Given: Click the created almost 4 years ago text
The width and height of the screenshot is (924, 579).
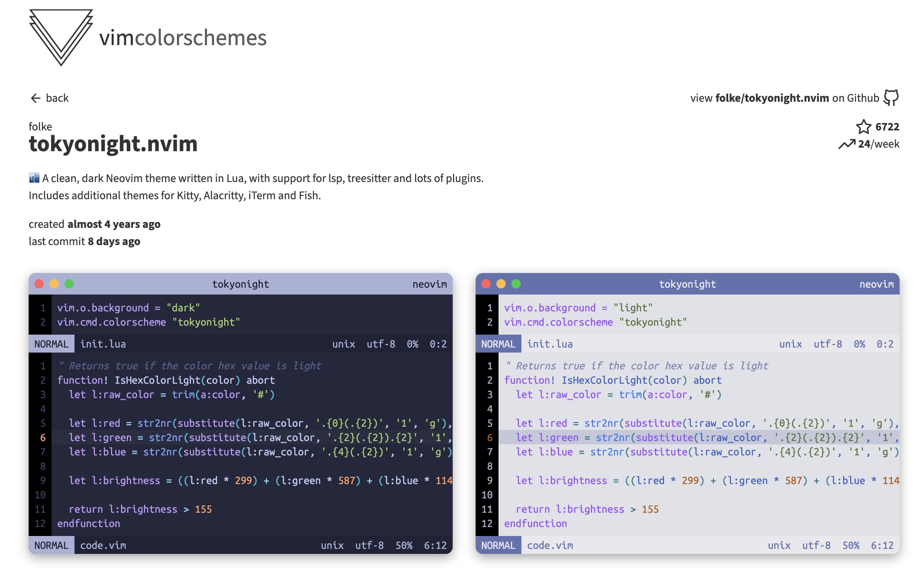Looking at the screenshot, I should (x=95, y=224).
